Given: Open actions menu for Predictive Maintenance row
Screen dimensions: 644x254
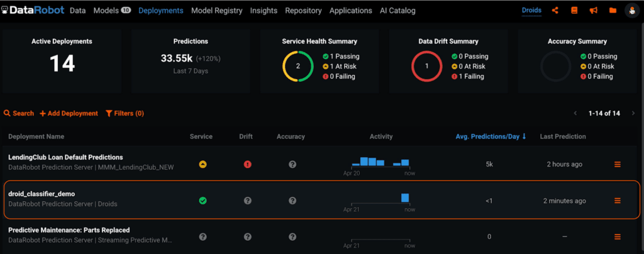Looking at the screenshot, I should coord(618,237).
